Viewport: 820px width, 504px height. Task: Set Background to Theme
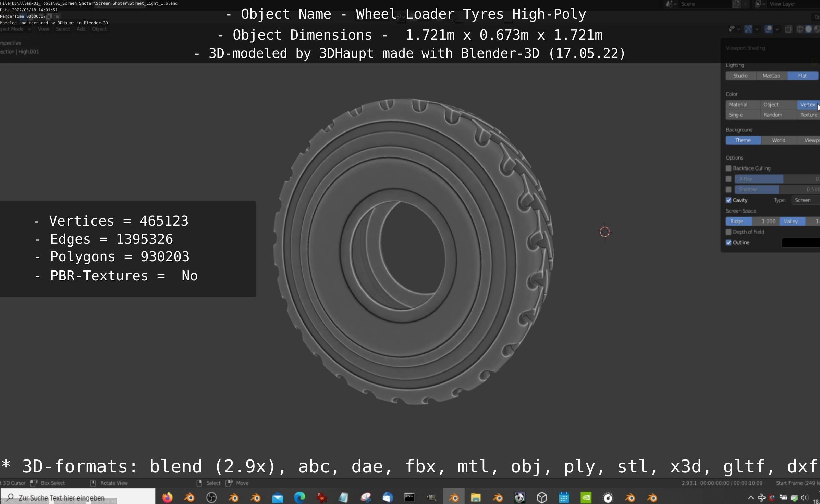tap(743, 140)
